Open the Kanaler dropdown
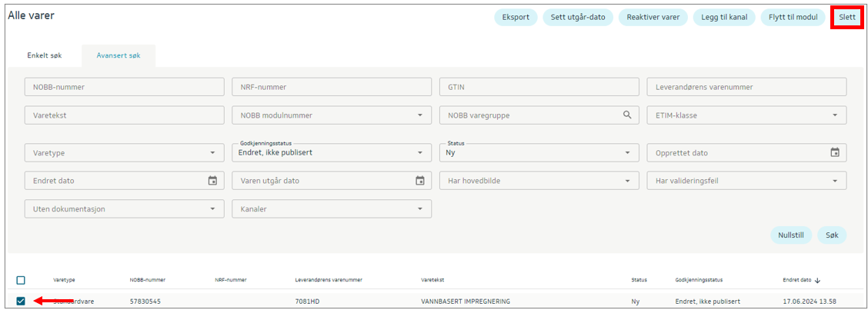The image size is (868, 310). point(331,208)
